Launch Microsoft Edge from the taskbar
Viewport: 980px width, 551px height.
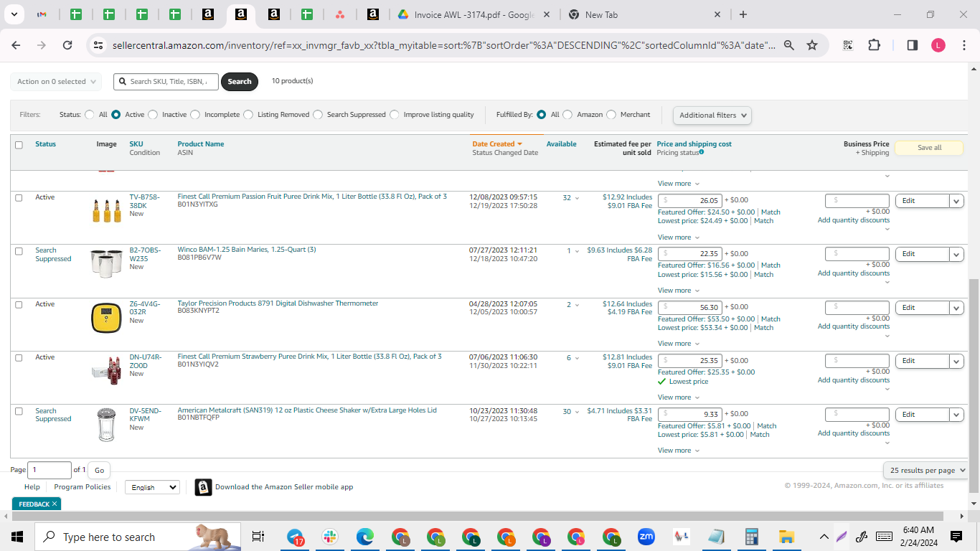pyautogui.click(x=365, y=537)
